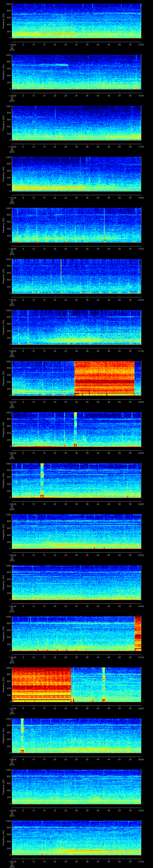The image size is (153, 868).
Task: Click the spectrogram panel starting at 1:15:00
Action: tap(77, 72)
